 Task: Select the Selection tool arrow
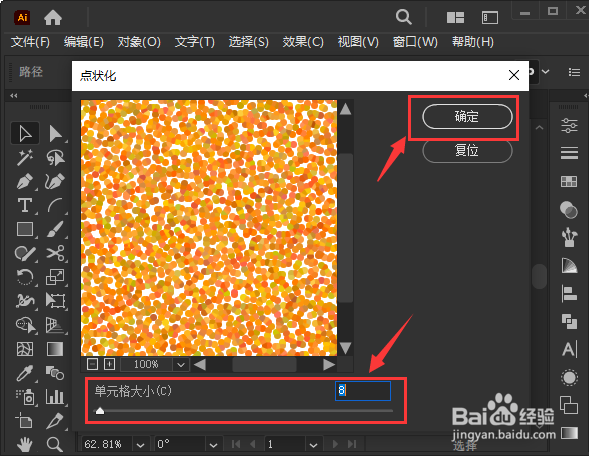click(x=25, y=133)
